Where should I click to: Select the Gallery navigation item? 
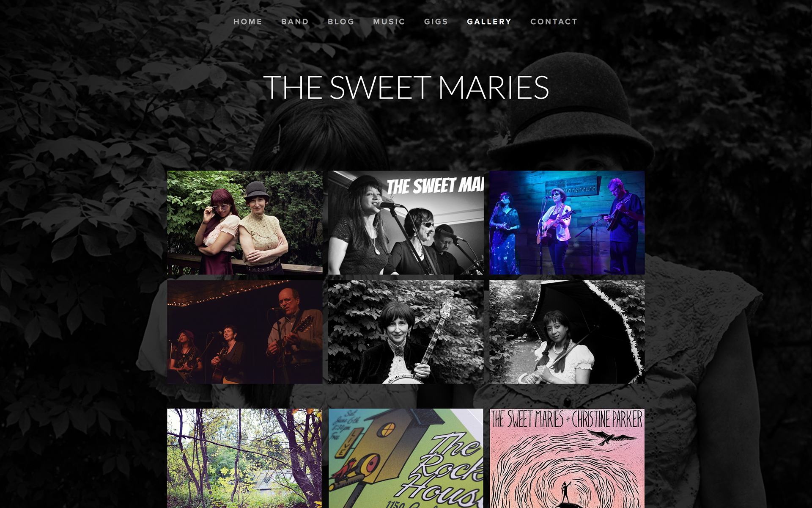489,22
